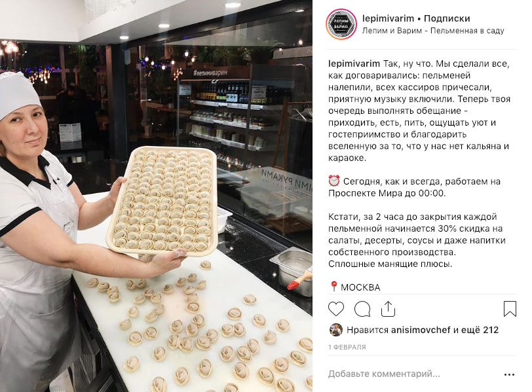Open the anisimovchef profile link

click(421, 330)
